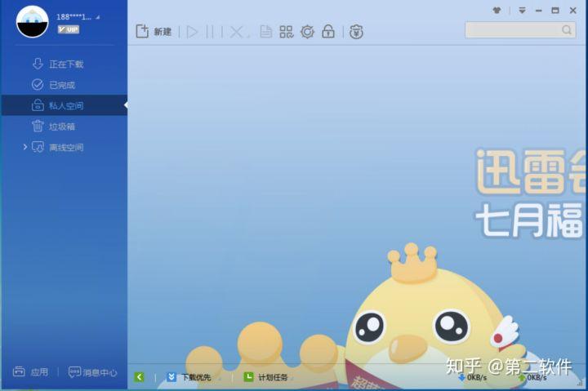Open 正在下载 downloading list
Viewport: 588px width, 391px height.
(58, 64)
